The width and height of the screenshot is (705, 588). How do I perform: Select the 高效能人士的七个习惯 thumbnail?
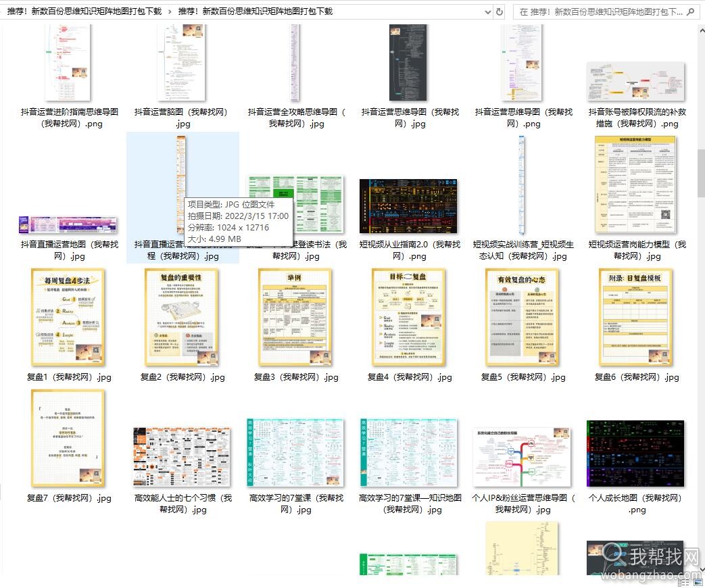(x=181, y=457)
